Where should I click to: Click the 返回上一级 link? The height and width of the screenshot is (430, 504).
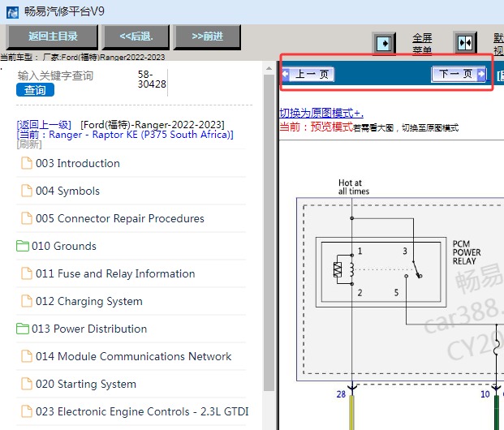click(x=44, y=125)
